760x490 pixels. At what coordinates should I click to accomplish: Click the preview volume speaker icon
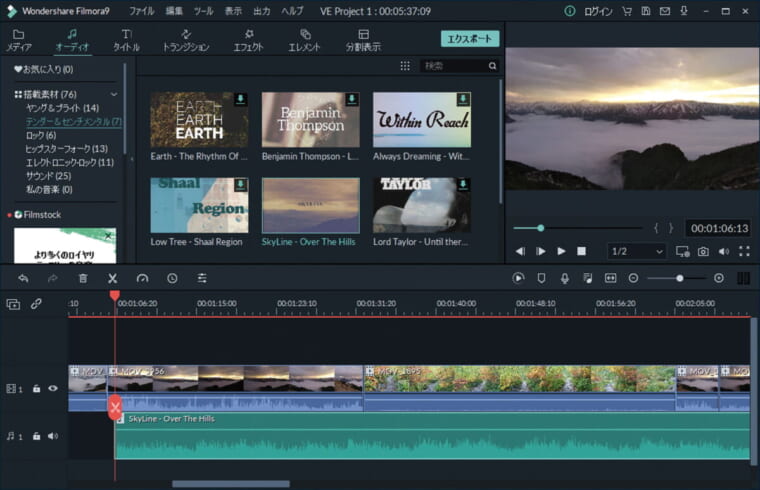(x=724, y=251)
